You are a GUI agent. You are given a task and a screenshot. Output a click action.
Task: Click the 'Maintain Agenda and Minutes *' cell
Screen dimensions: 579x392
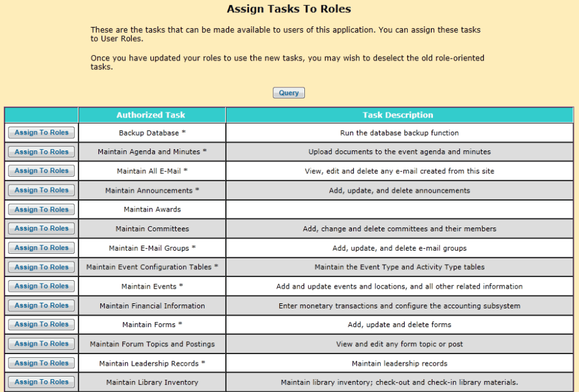click(152, 152)
